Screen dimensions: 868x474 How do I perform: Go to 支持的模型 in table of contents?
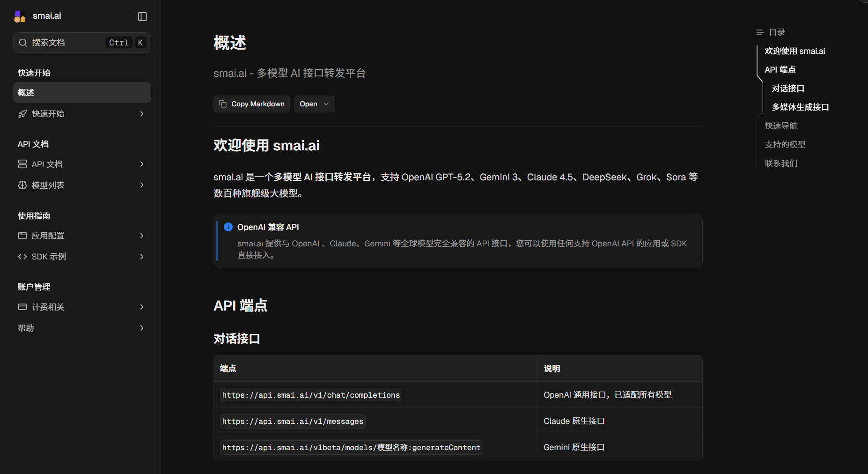click(x=785, y=145)
